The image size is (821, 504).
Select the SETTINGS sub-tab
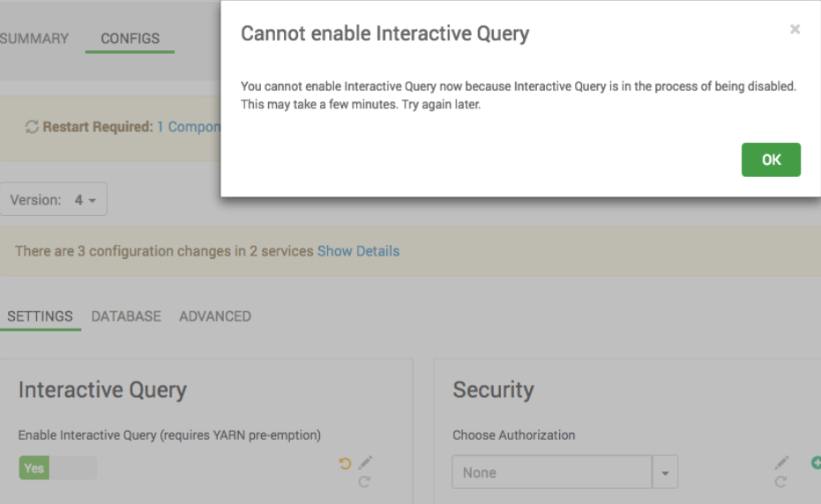point(40,316)
